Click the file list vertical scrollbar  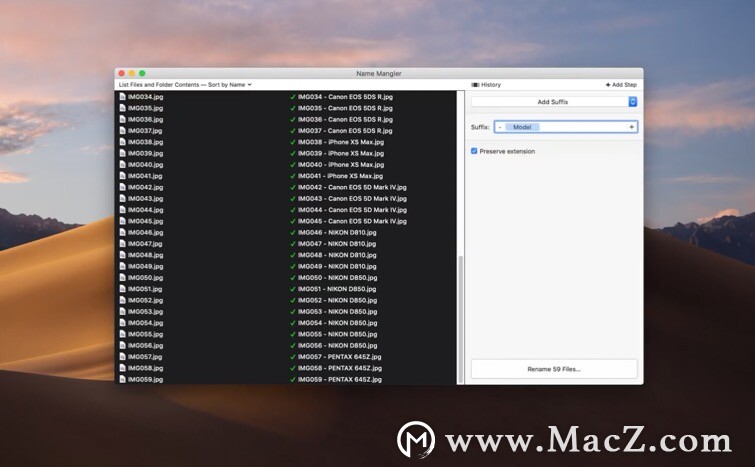(x=461, y=319)
